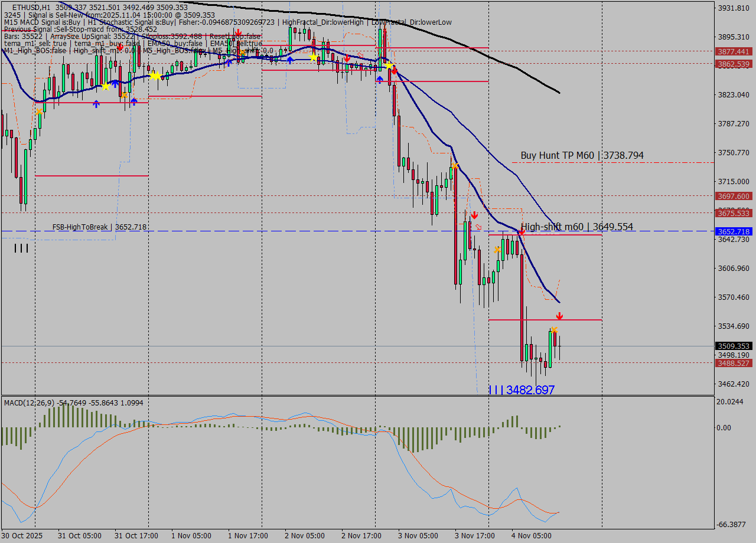
Task: Click the blue 3652.718 price axis tag
Action: pyautogui.click(x=733, y=231)
